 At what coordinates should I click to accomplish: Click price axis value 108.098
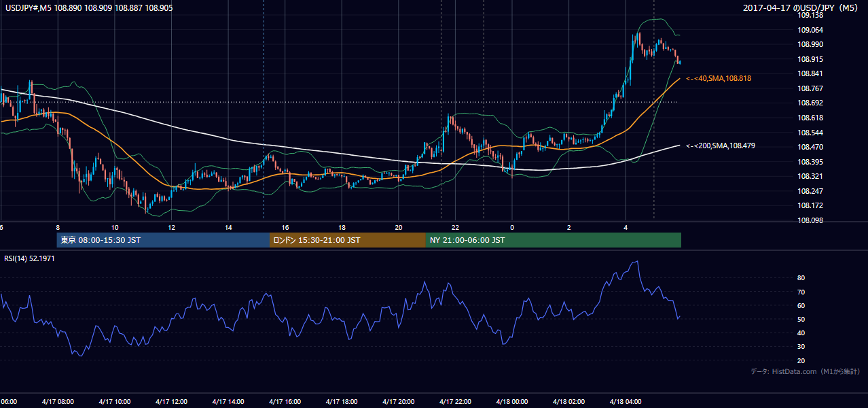(x=810, y=220)
